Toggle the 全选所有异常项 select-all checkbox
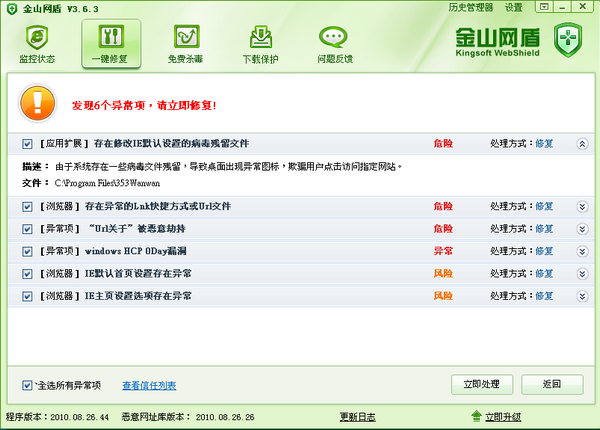 click(27, 385)
